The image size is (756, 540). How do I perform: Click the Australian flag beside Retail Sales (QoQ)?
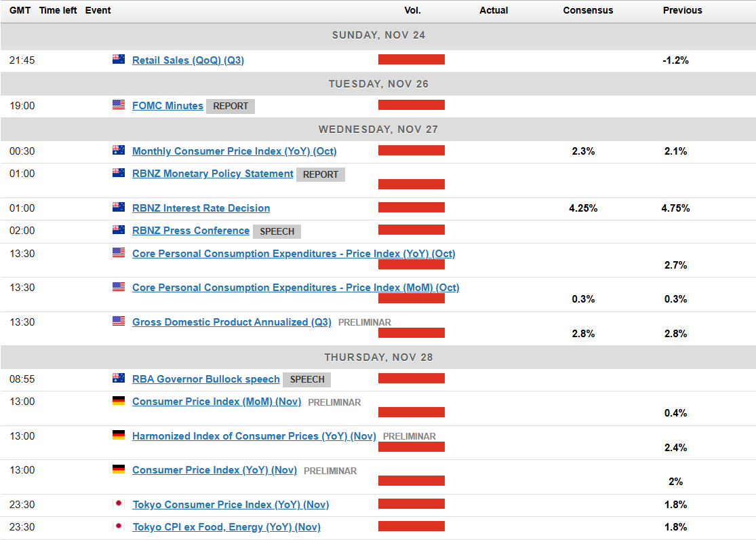tap(119, 59)
